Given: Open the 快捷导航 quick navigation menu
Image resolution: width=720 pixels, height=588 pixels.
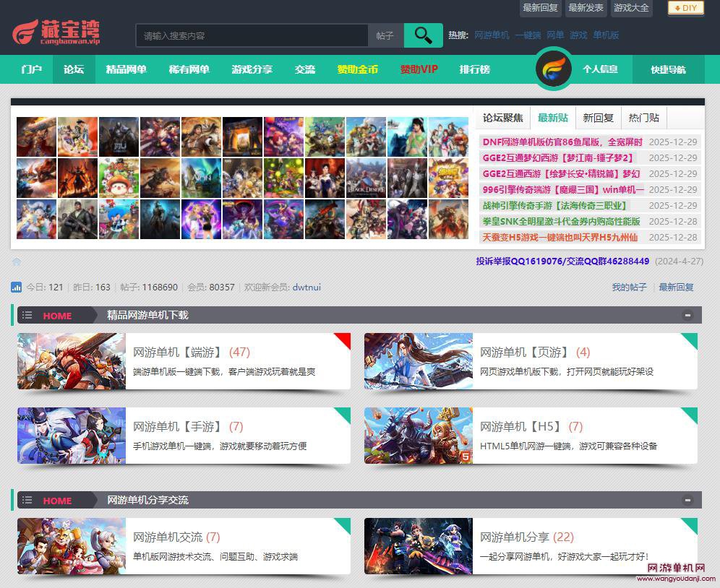Looking at the screenshot, I should [668, 69].
